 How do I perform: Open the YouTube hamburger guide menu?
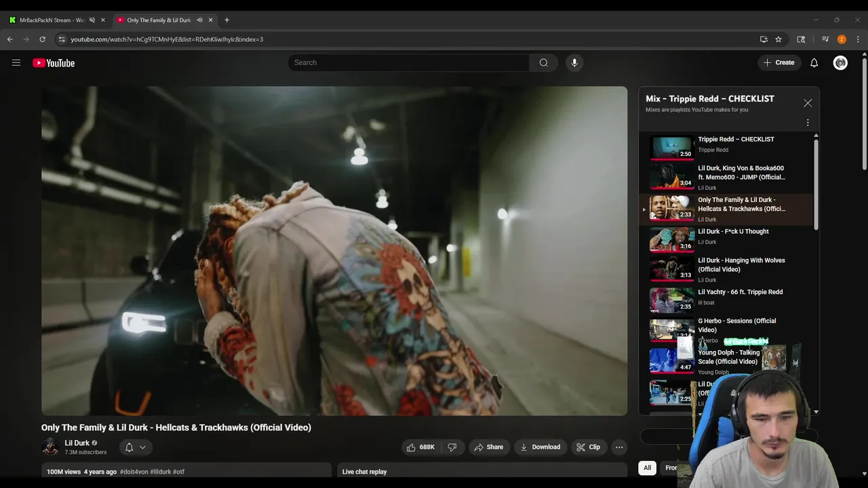tap(16, 62)
